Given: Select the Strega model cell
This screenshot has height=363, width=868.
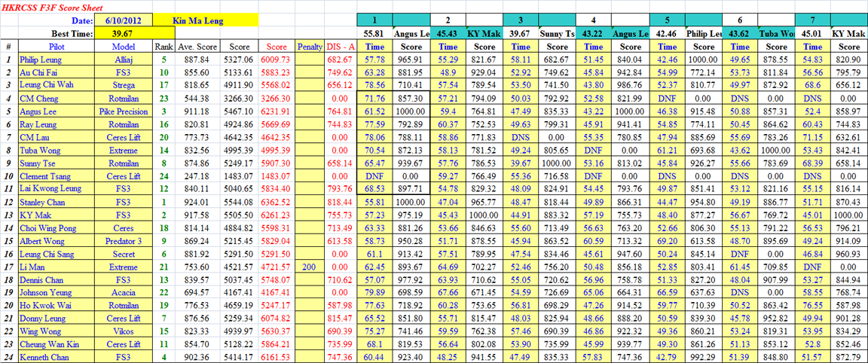Looking at the screenshot, I should (124, 85).
